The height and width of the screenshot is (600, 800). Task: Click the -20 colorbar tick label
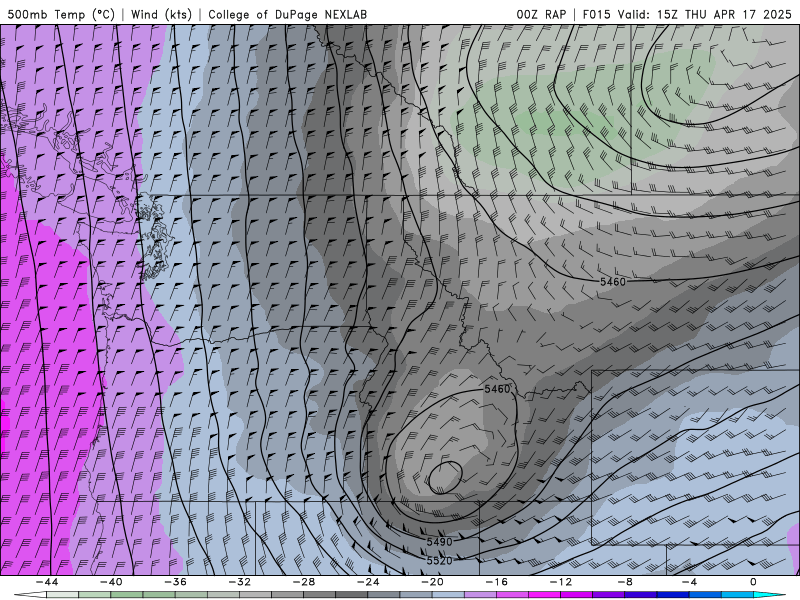tap(432, 582)
